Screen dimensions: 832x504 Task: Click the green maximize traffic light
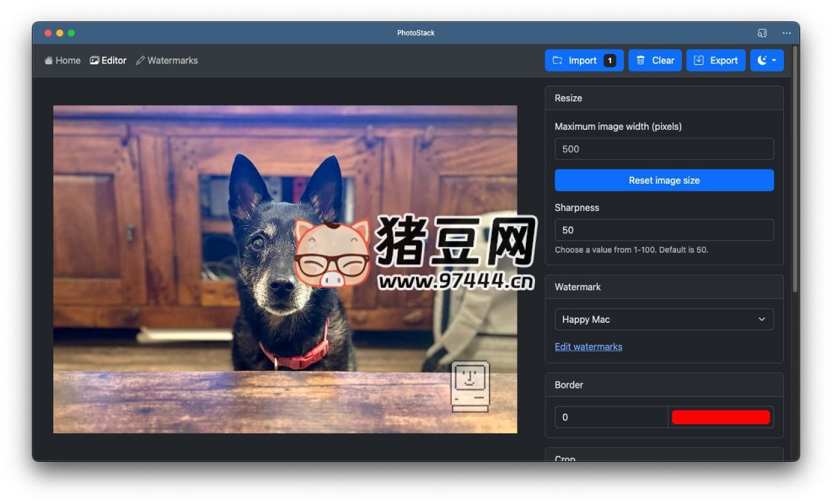(x=71, y=31)
